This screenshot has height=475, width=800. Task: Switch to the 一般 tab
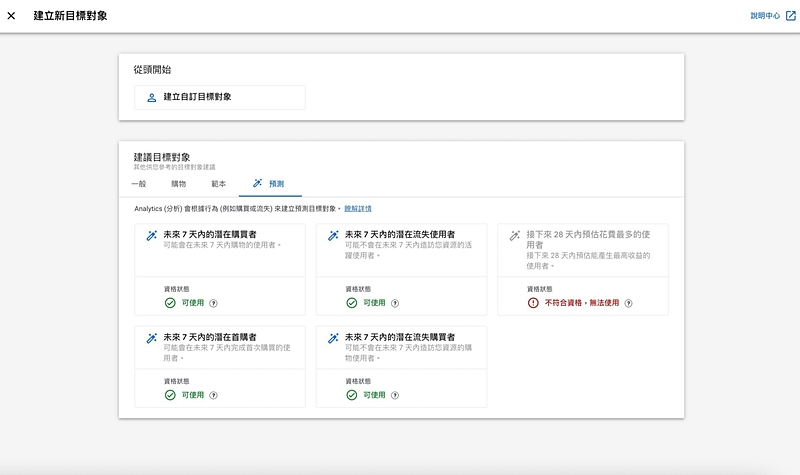point(139,184)
